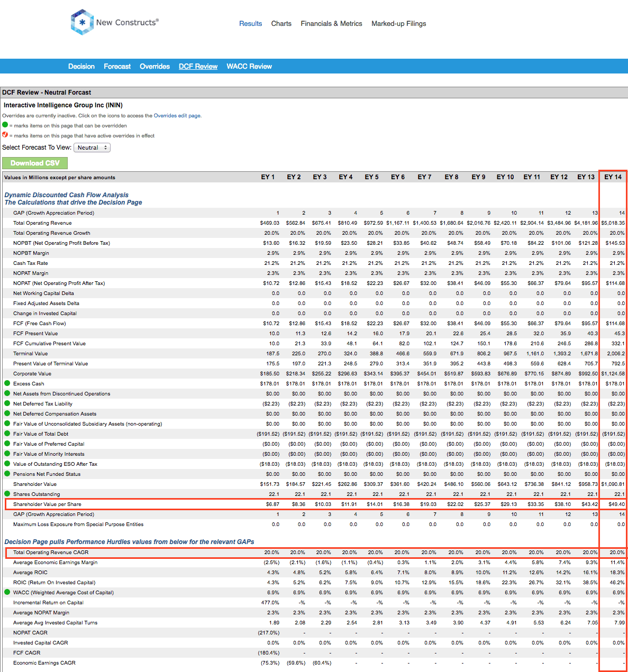Click the FCF (Free Cash Flow) row label
This screenshot has height=672, width=628.
(40, 324)
